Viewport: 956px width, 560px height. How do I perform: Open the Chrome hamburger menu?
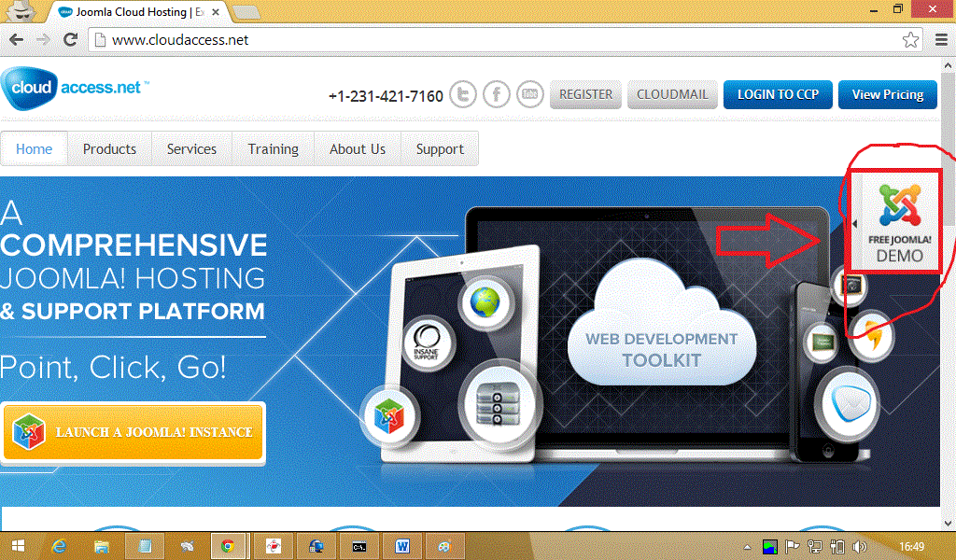pyautogui.click(x=941, y=39)
